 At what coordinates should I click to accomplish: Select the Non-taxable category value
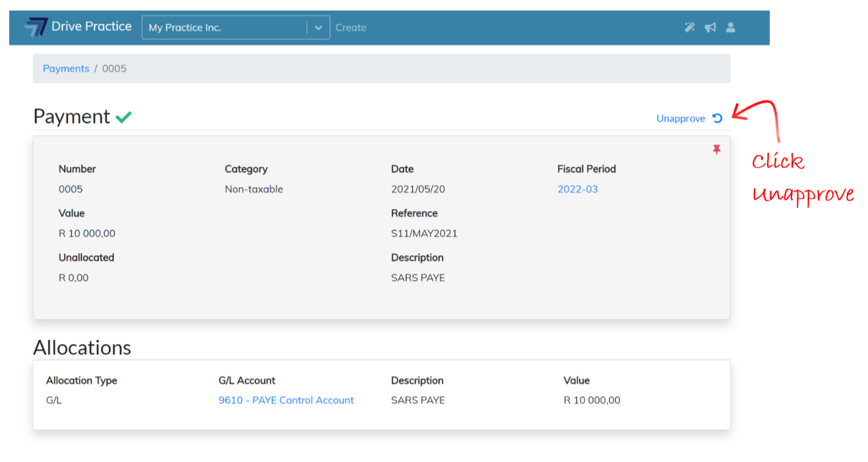254,189
